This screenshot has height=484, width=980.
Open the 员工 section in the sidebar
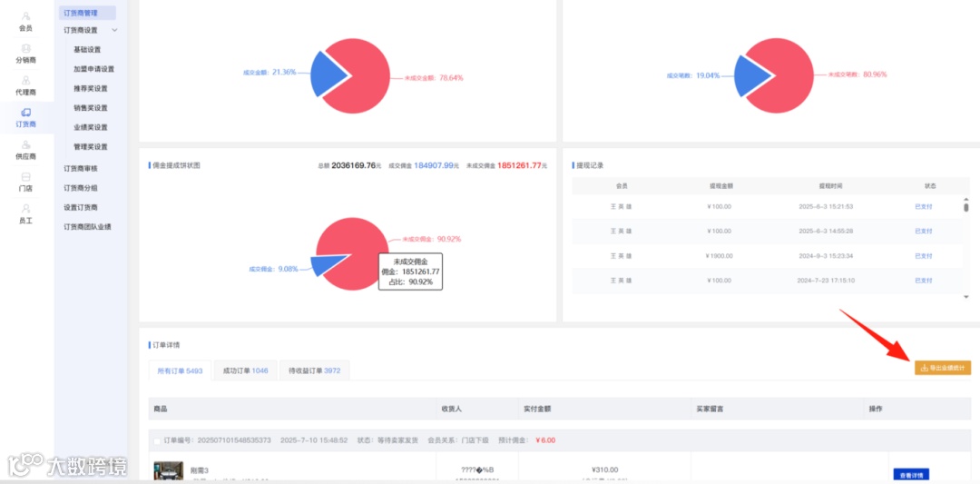point(25,213)
